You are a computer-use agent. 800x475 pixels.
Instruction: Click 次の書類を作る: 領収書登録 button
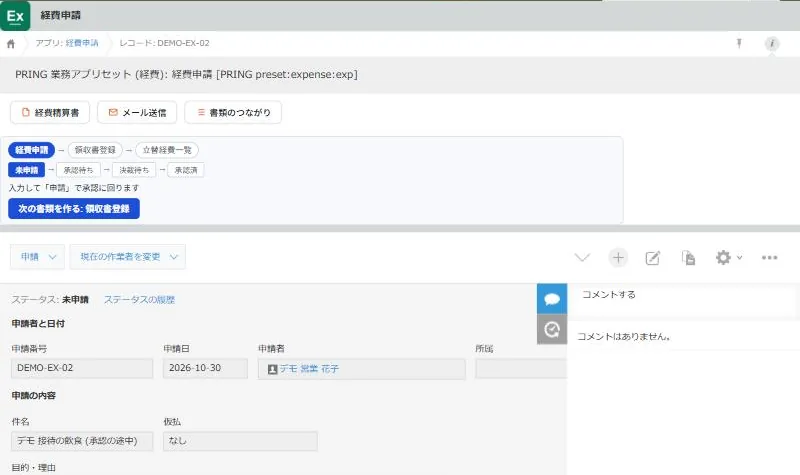74,209
